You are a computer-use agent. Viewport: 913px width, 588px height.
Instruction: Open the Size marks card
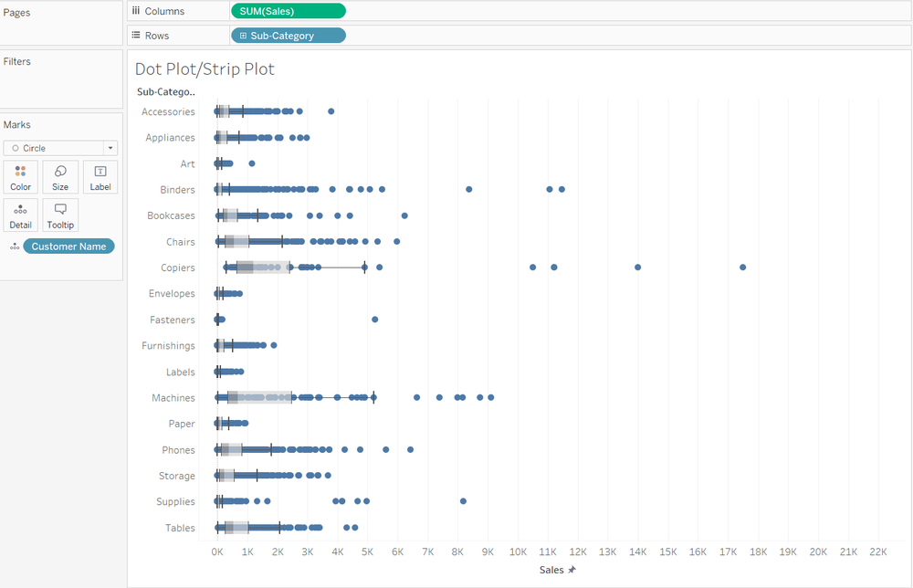[60, 177]
